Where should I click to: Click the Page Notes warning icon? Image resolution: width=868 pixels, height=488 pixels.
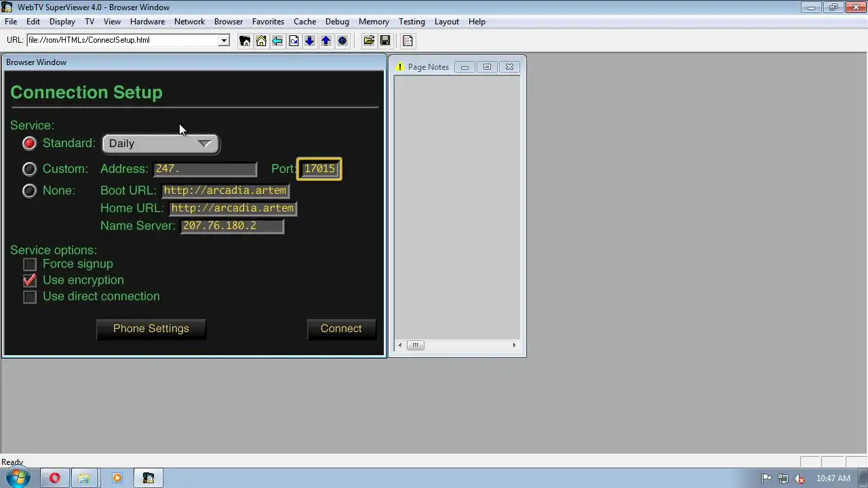(400, 67)
